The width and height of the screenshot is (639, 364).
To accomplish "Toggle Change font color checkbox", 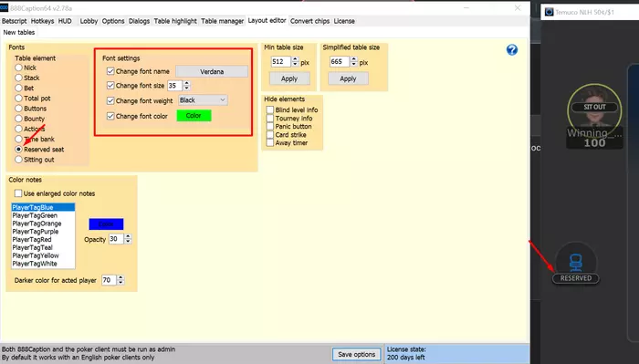I will (110, 116).
